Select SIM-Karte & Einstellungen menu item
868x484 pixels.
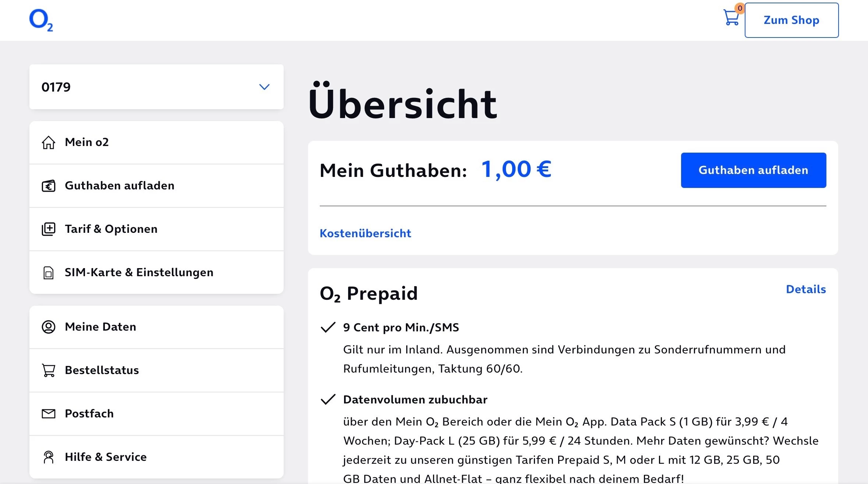pyautogui.click(x=139, y=273)
